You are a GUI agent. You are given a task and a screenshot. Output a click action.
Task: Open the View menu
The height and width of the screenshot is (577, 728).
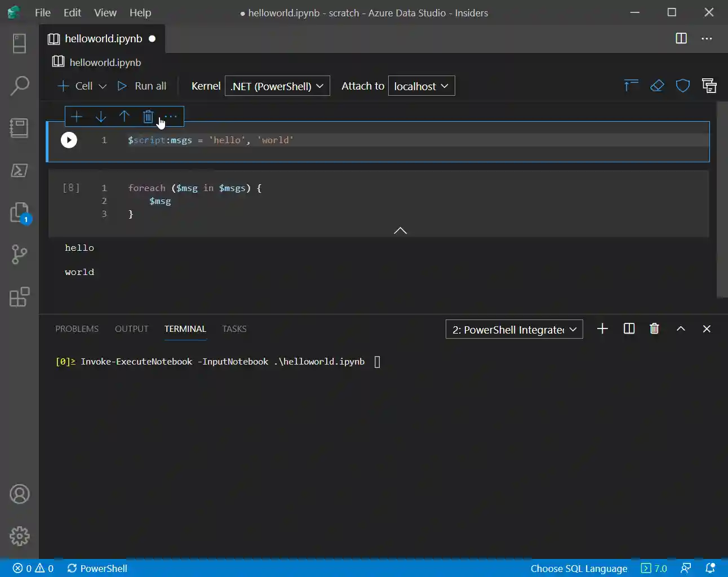point(105,12)
